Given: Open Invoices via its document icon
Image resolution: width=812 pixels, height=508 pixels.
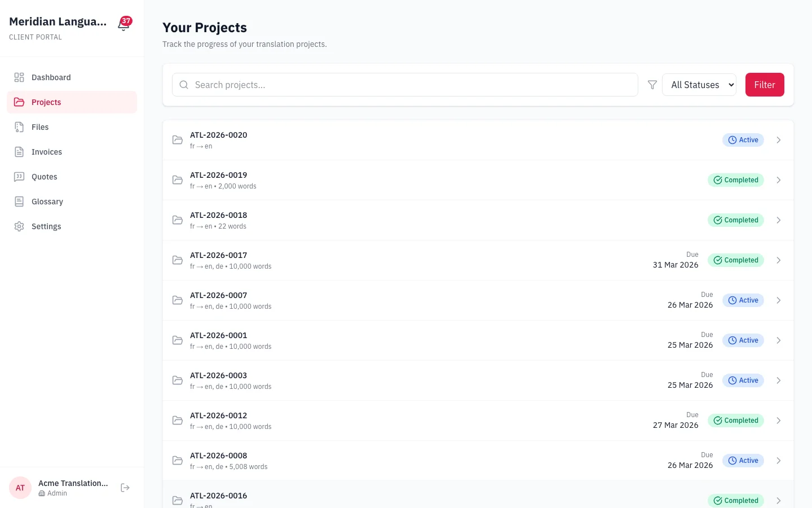Looking at the screenshot, I should [20, 152].
